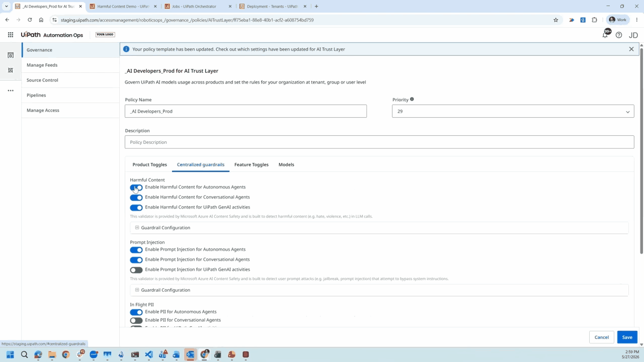Viewport: 644px width, 362px height.
Task: Click the YOUR LOGO placeholder
Action: (105, 35)
